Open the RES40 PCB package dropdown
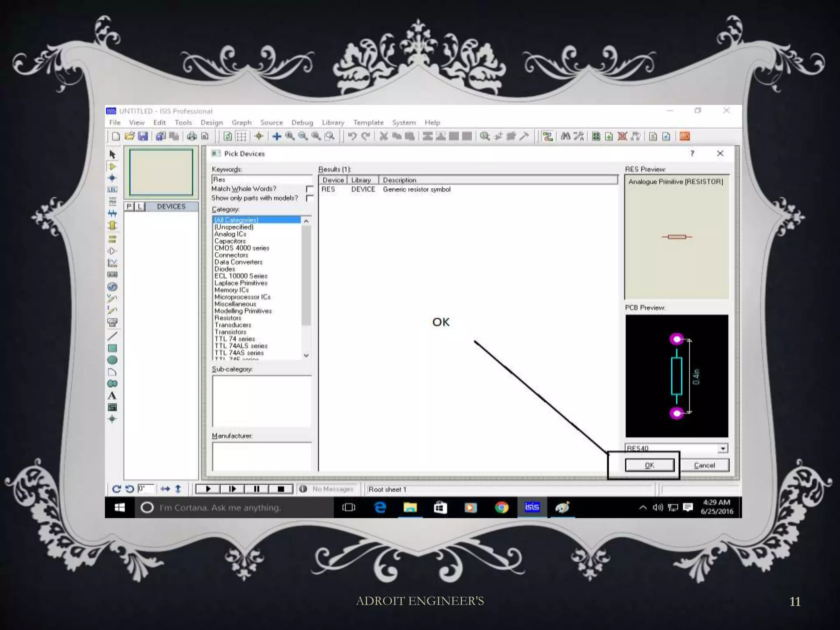 pos(723,448)
